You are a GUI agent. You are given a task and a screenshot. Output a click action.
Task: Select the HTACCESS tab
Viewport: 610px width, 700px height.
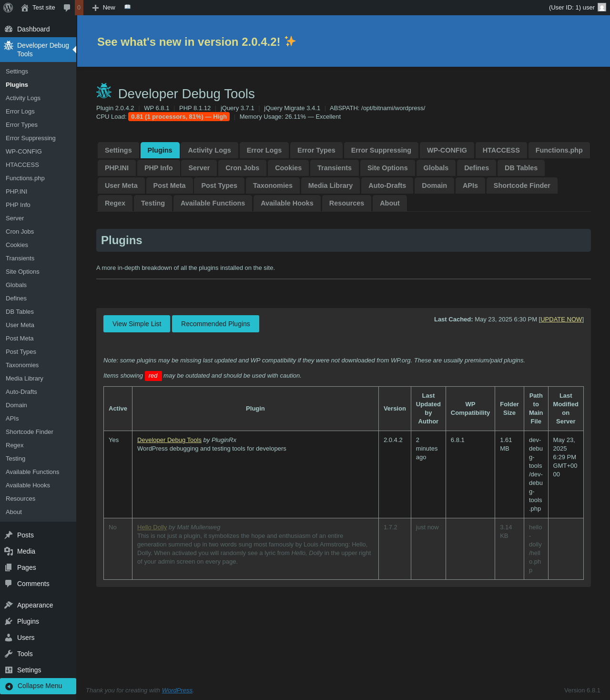501,150
